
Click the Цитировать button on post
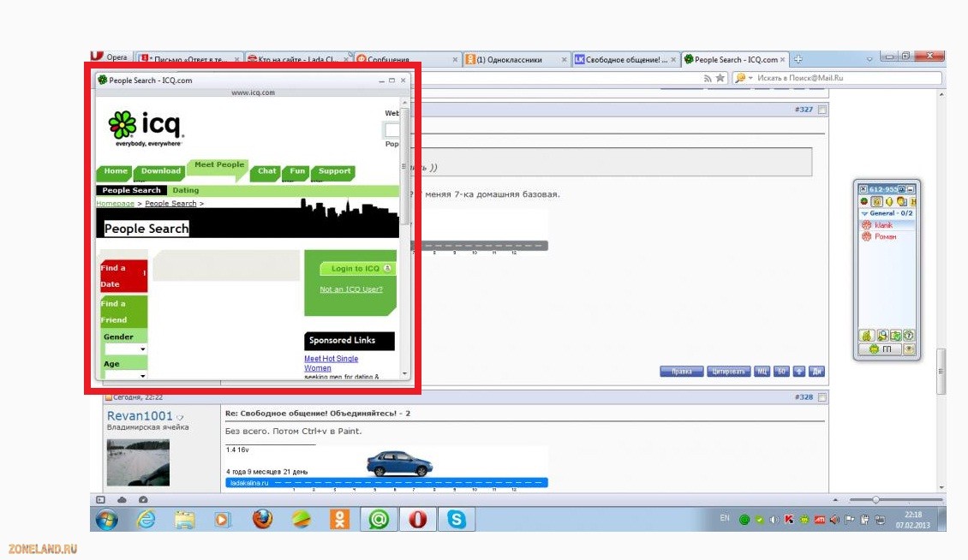728,372
